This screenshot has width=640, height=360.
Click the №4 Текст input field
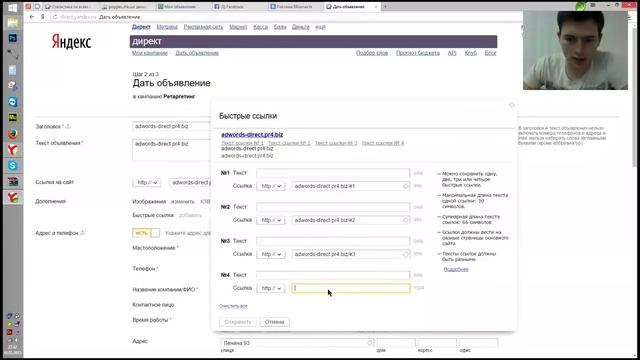(333, 275)
